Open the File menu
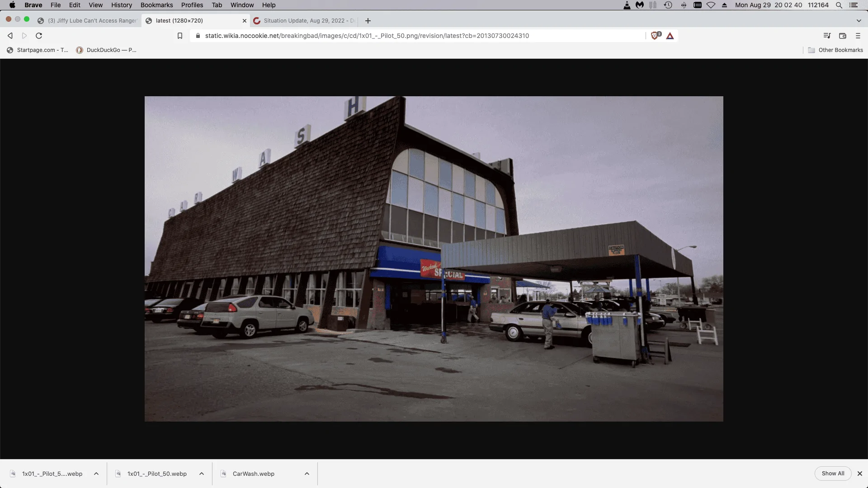 (x=56, y=5)
